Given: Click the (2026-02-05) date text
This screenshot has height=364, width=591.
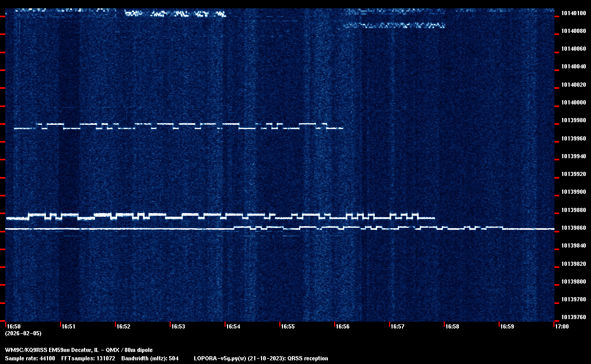Looking at the screenshot, I should pyautogui.click(x=23, y=333).
